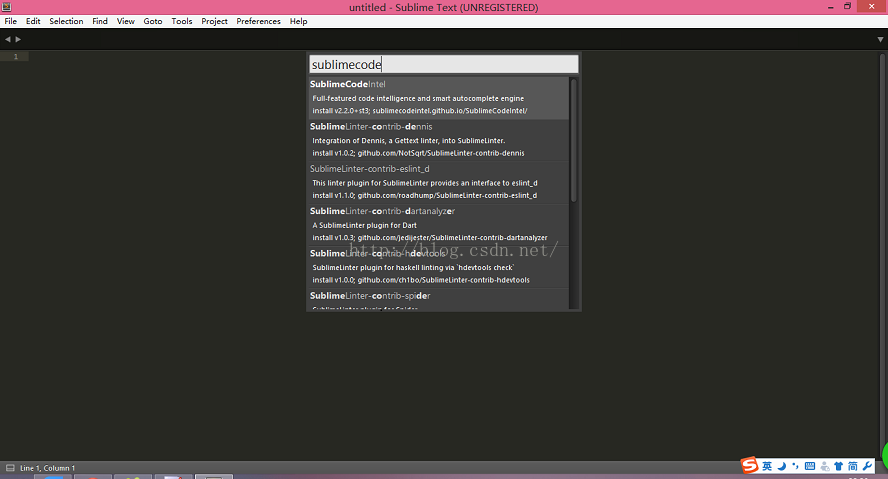Close the Sublime Text window

872,6
